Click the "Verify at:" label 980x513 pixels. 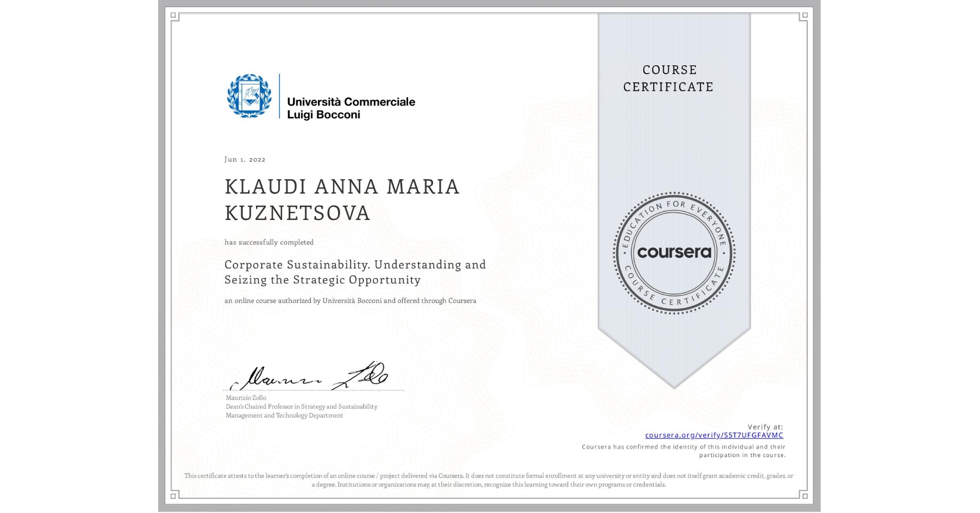765,426
